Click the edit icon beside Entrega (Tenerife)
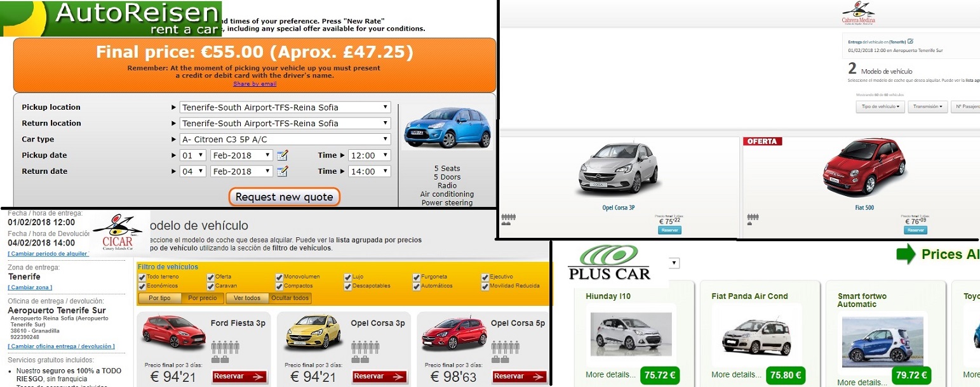The width and height of the screenshot is (980, 387). coord(910,41)
